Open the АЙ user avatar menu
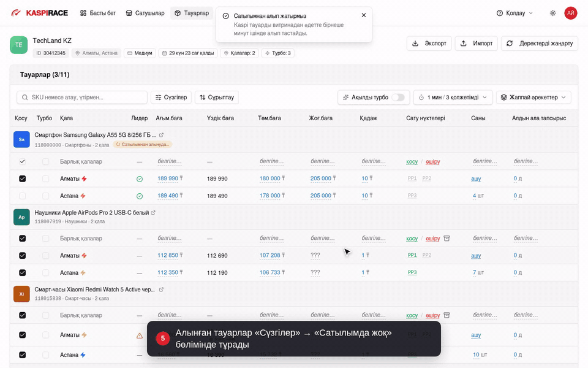 click(x=571, y=13)
